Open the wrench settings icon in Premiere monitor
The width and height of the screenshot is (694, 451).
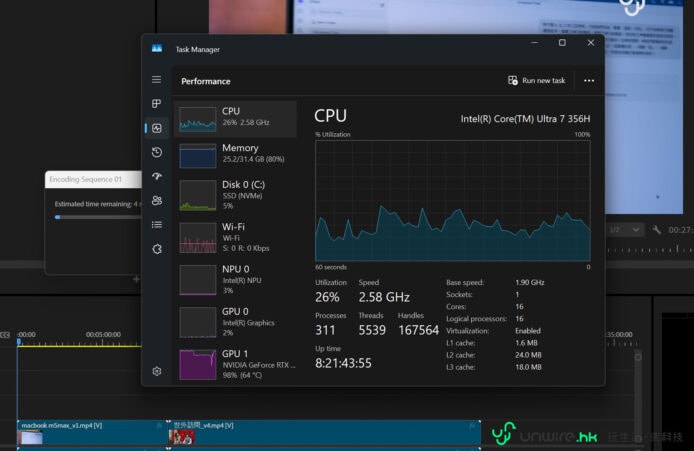tap(656, 230)
